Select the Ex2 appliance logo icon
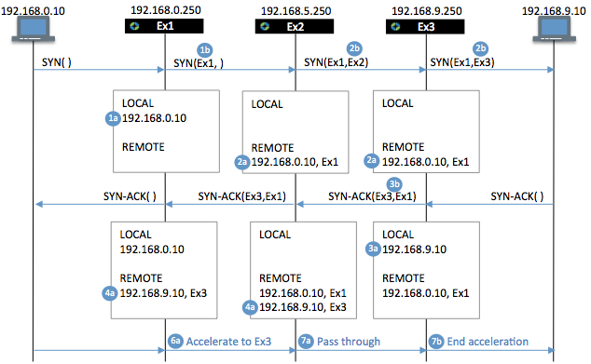This screenshot has width=591, height=364. point(265,26)
